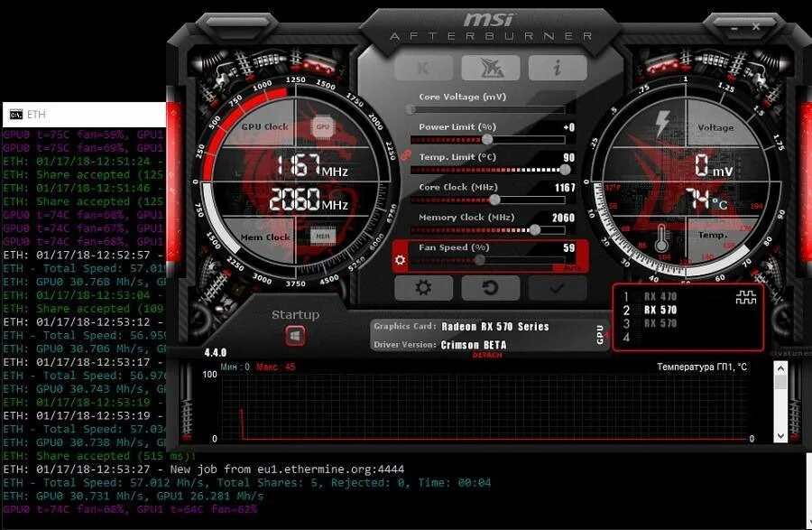
Task: Click the Fan Speed slider handle
Action: pyautogui.click(x=480, y=259)
